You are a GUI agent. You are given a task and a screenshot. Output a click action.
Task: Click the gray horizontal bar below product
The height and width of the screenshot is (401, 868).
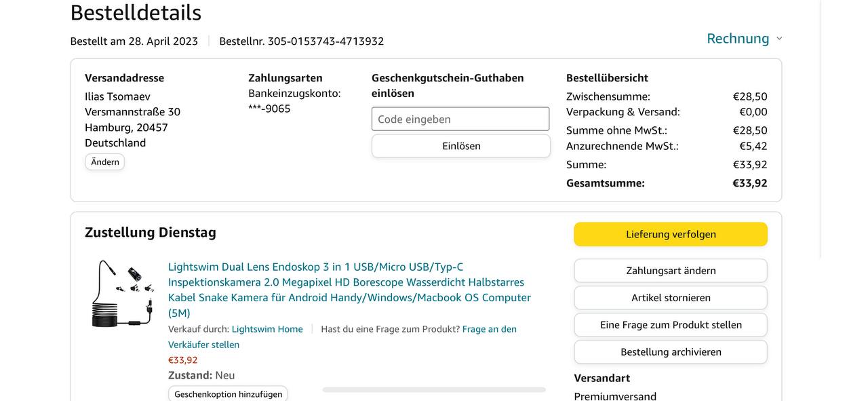[434, 390]
